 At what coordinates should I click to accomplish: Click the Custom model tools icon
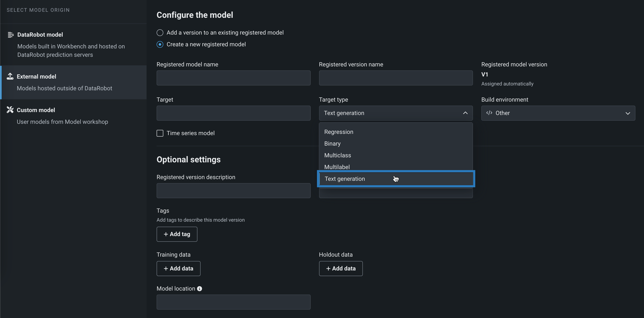10,110
